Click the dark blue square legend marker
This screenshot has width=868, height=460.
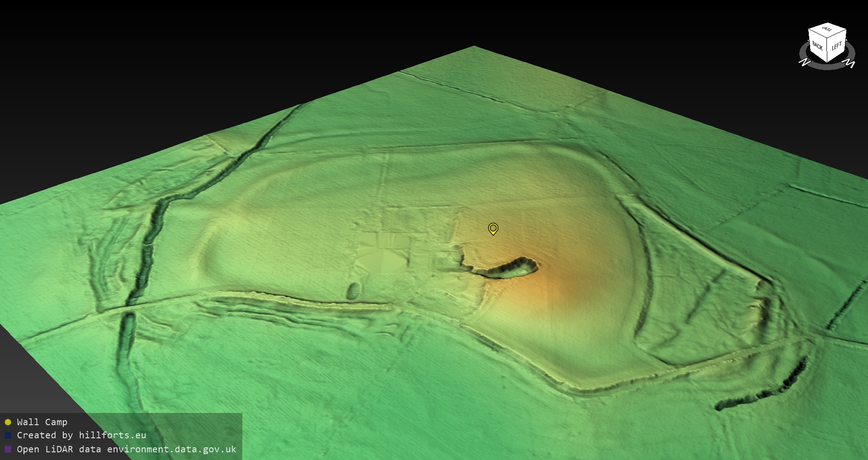[8, 436]
